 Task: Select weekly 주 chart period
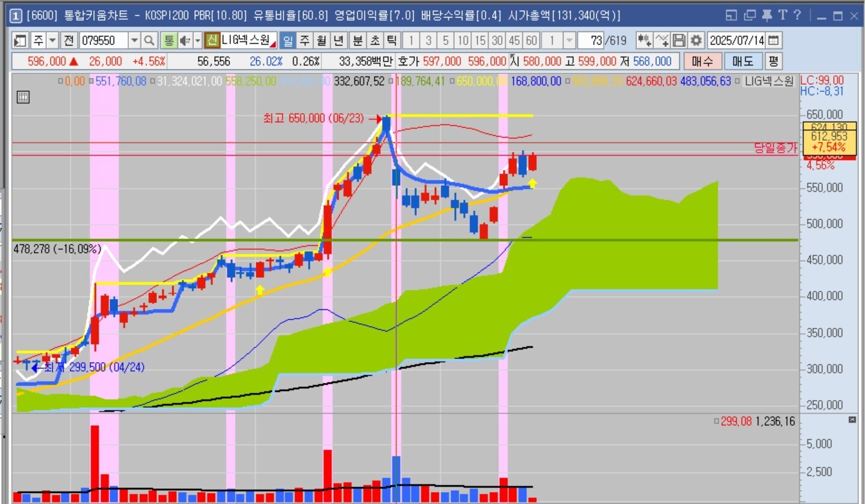(305, 41)
